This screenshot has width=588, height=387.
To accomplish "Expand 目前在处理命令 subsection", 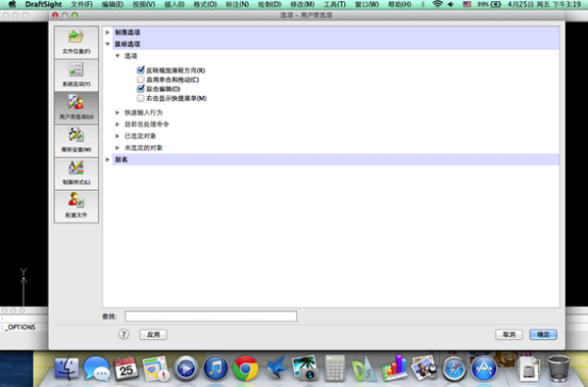I will click(118, 124).
